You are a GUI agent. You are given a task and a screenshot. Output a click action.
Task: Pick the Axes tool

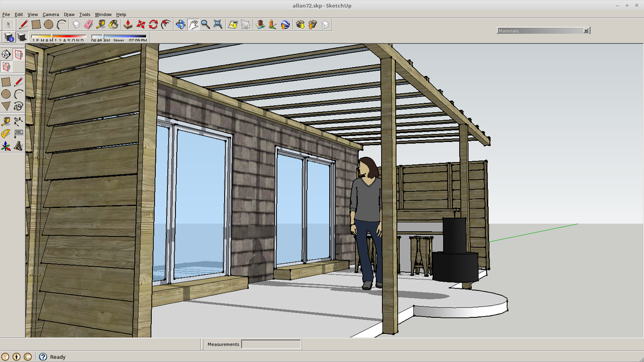tap(6, 146)
